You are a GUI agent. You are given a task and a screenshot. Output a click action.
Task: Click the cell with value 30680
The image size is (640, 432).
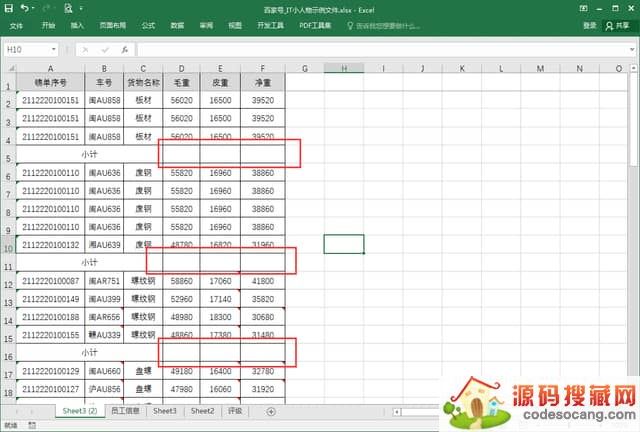click(263, 317)
